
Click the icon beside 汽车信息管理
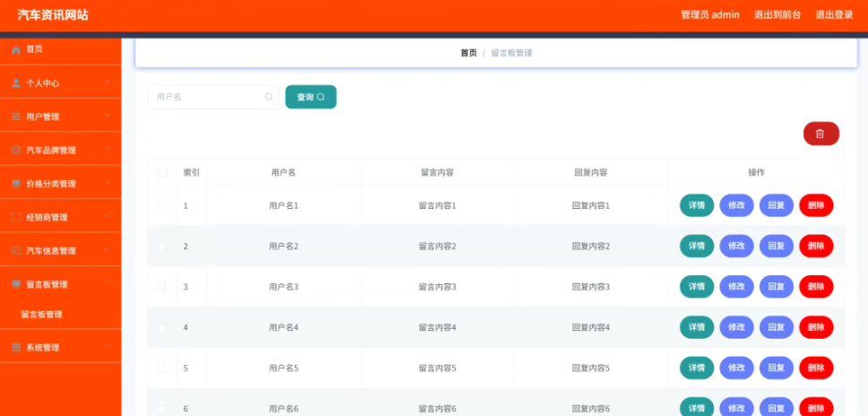(x=16, y=251)
